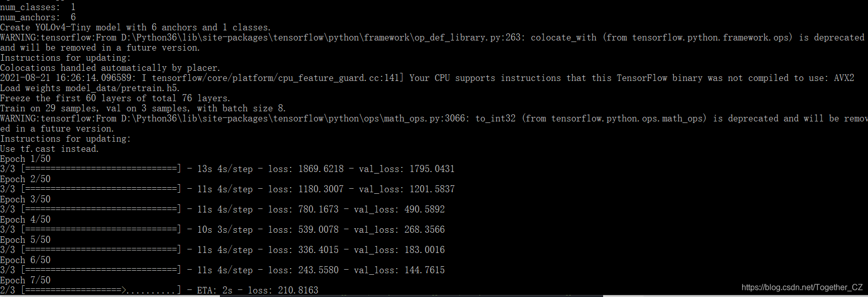Viewport: 868px width, 297px height.
Task: Click 'Train on 29 samples' line
Action: [143, 108]
